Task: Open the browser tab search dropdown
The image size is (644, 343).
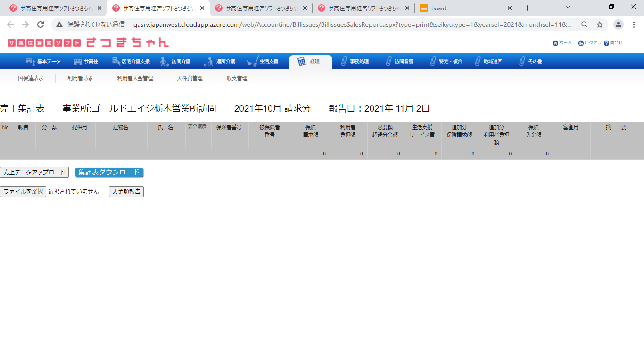Action: (568, 8)
